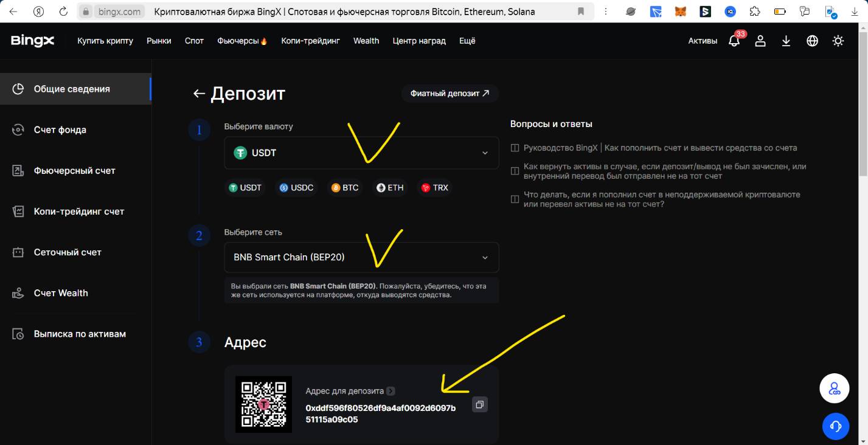Copy the deposit address using copy icon

tap(480, 404)
